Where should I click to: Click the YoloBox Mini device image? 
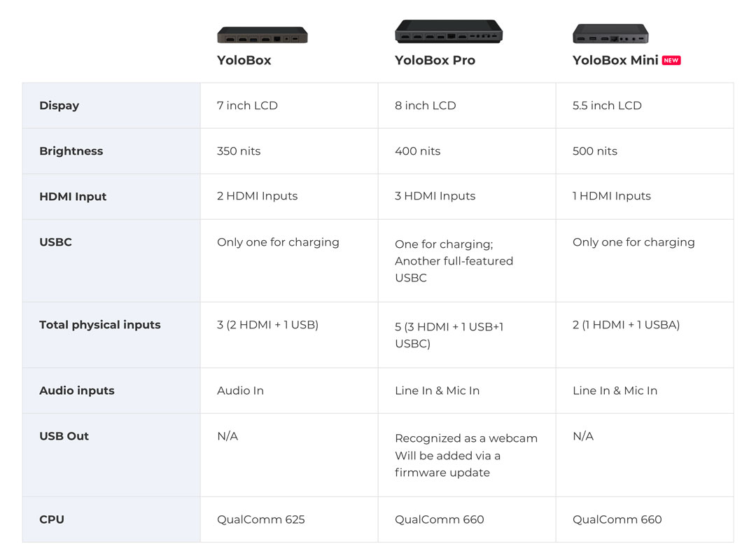click(x=610, y=34)
